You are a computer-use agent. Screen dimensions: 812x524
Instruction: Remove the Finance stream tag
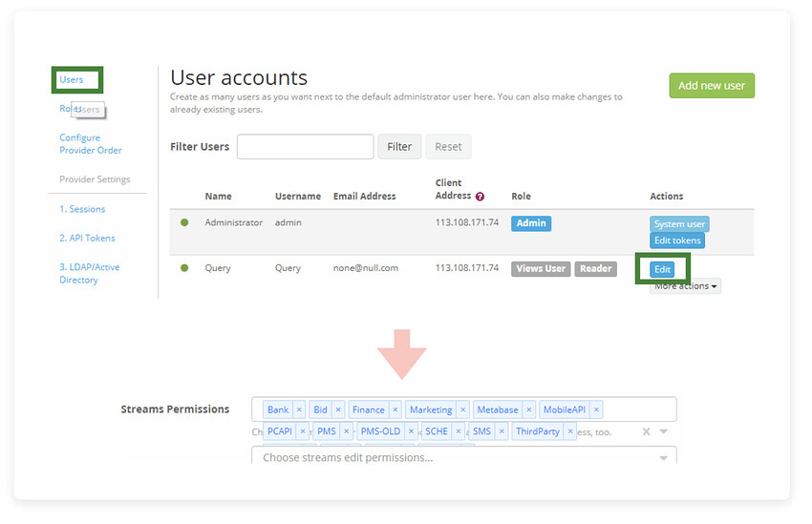(x=395, y=409)
